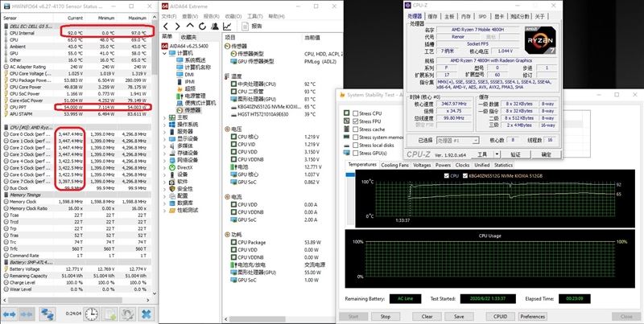644x324 pixels.
Task: Toggle the CPU graph legend checkbox
Action: click(x=447, y=175)
